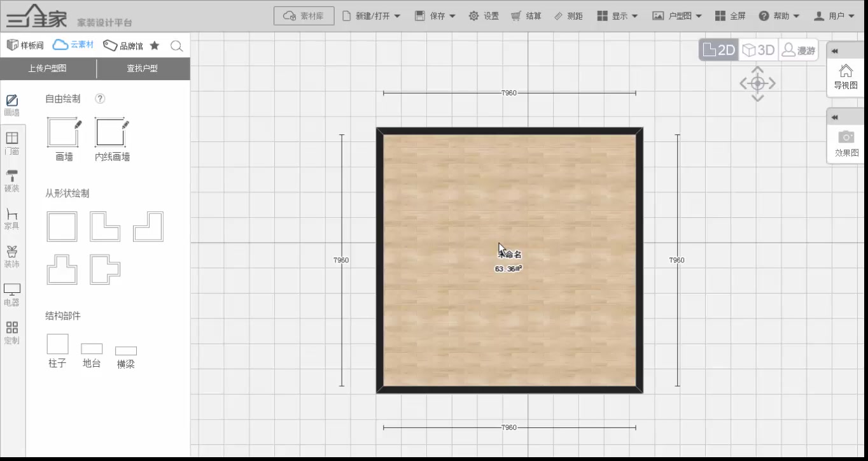
Task: Click the star favorites icon
Action: tap(155, 45)
